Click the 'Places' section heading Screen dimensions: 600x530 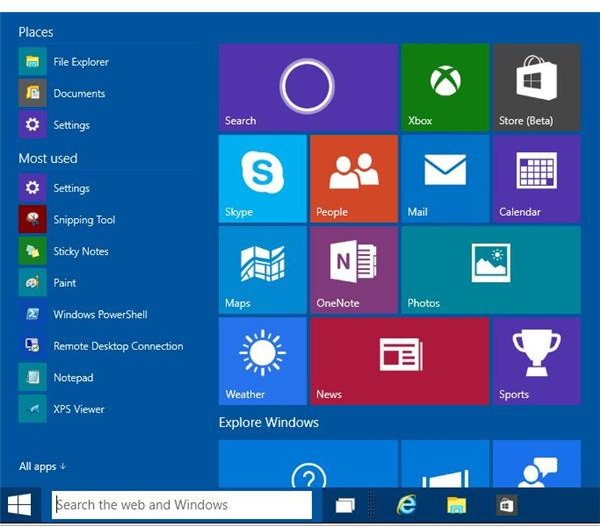pyautogui.click(x=36, y=32)
